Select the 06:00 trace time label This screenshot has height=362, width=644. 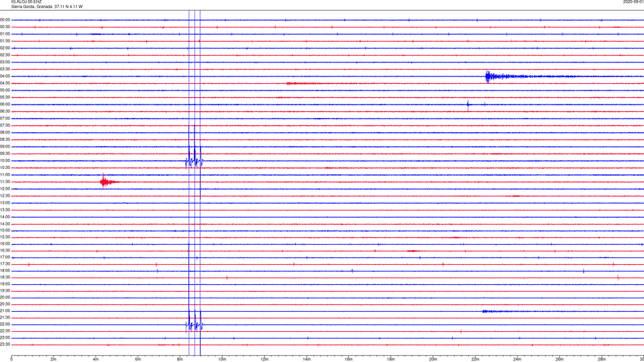pos(5,105)
